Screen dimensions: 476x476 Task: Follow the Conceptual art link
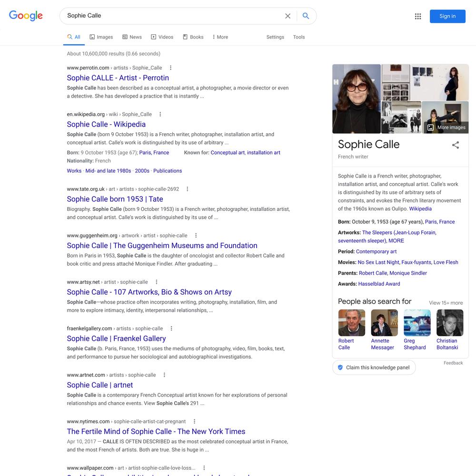click(x=228, y=152)
